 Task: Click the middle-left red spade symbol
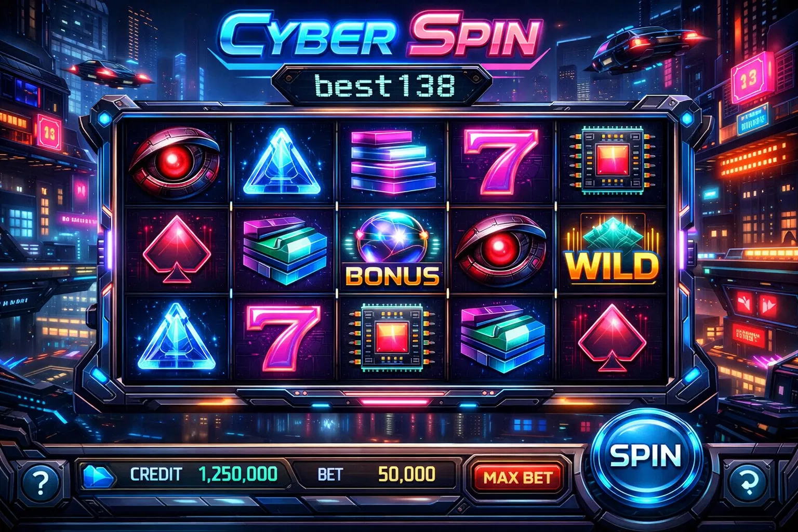177,248
